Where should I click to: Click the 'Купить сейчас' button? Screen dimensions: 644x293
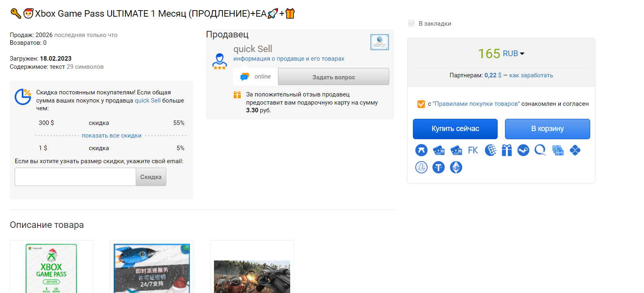click(455, 129)
